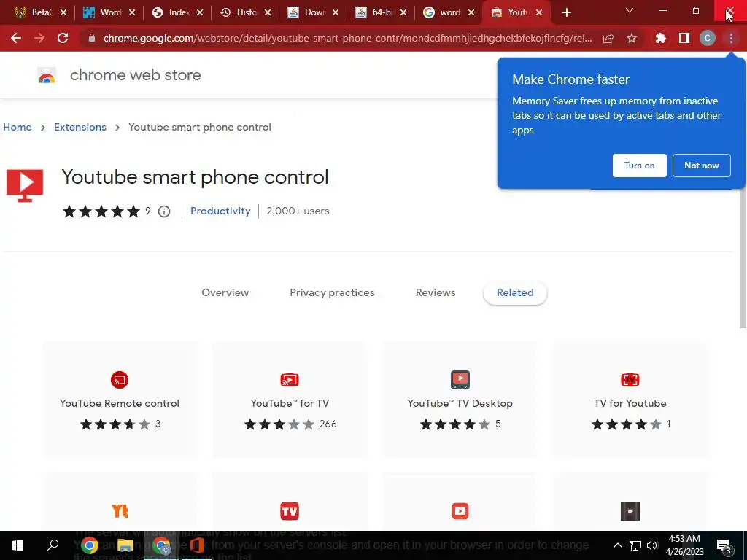Switch to the Privacy practices tab
This screenshot has width=747, height=560.
pyautogui.click(x=332, y=292)
